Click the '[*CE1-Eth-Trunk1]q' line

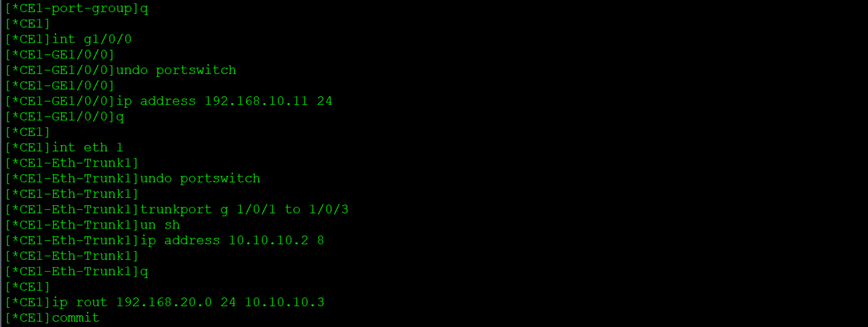click(77, 272)
